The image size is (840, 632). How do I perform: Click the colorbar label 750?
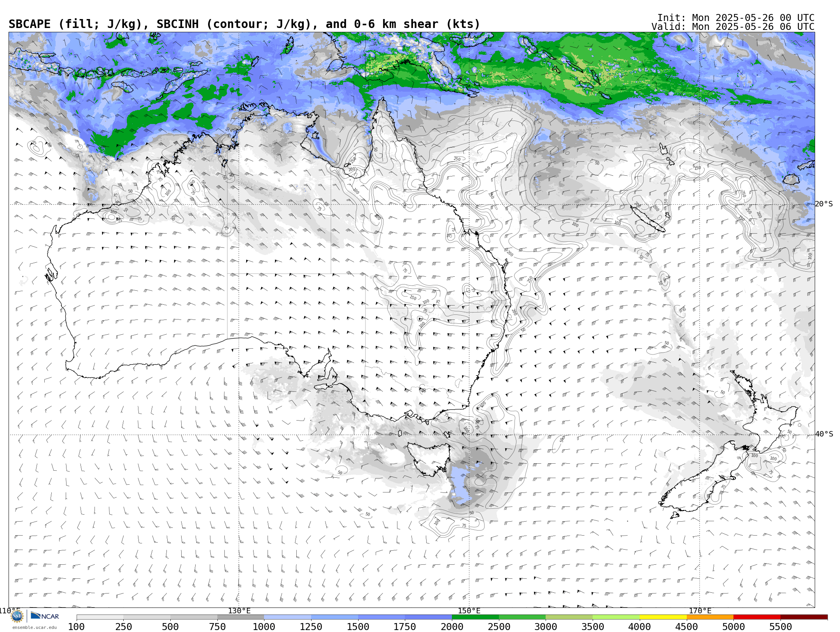point(217,627)
